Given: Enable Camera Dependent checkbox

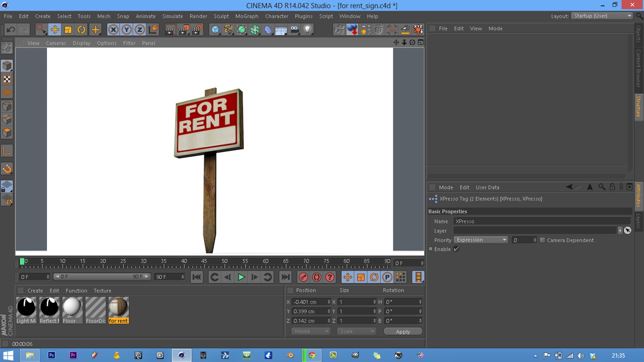Looking at the screenshot, I should click(542, 240).
